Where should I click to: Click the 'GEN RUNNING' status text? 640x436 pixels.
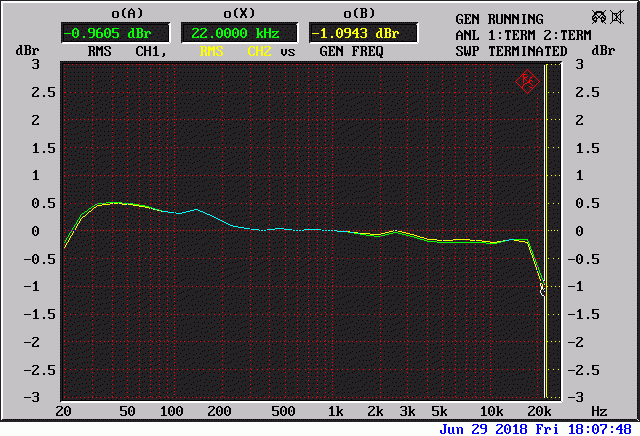coord(499,19)
